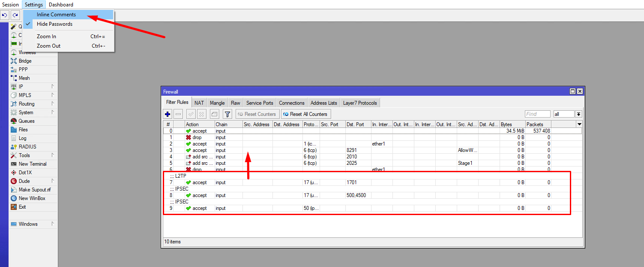The image size is (644, 267).
Task: Click the Find input field
Action: click(538, 114)
